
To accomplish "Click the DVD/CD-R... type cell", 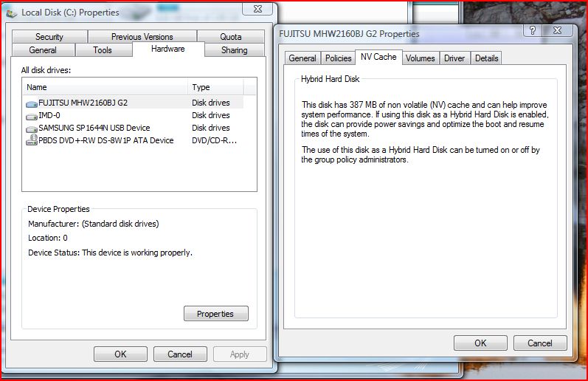I will (x=214, y=140).
